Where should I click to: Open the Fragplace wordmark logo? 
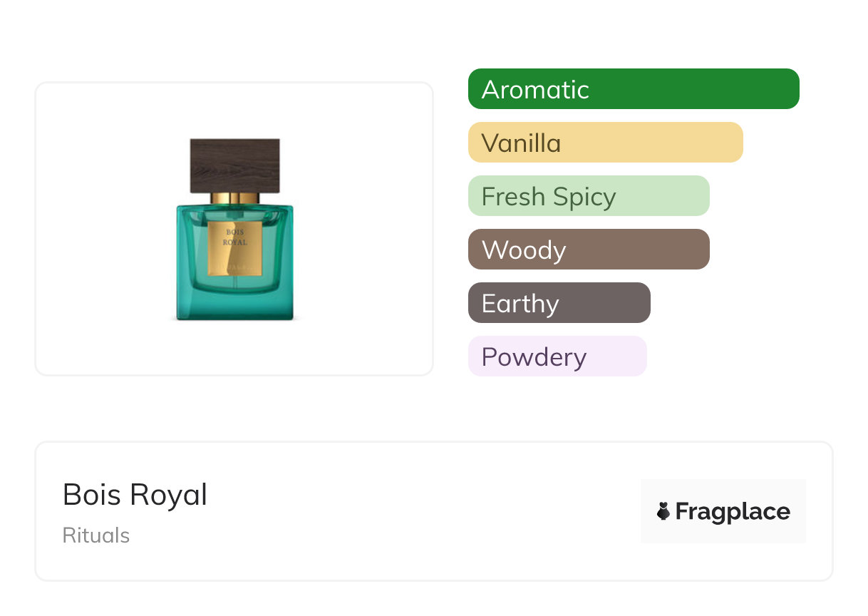[x=732, y=511]
